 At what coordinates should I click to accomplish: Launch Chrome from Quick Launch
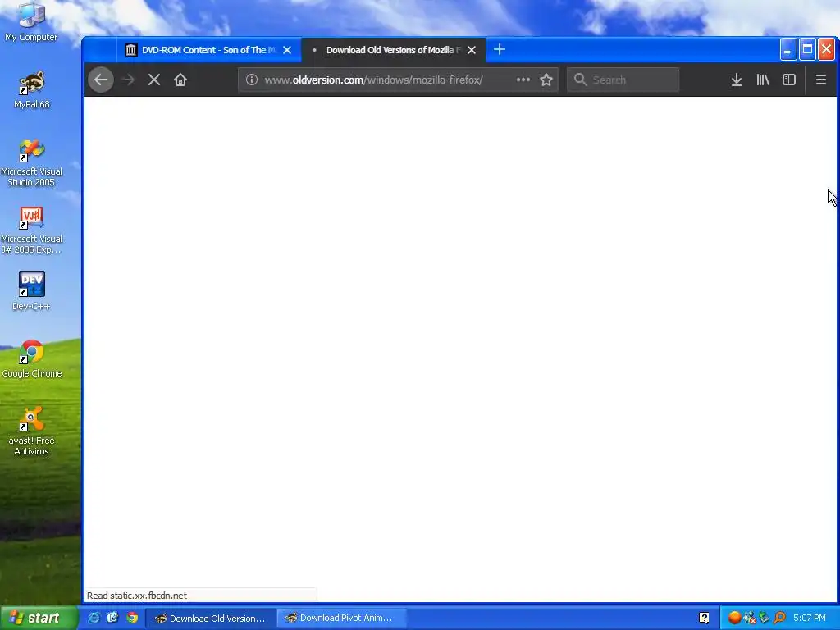pos(132,618)
